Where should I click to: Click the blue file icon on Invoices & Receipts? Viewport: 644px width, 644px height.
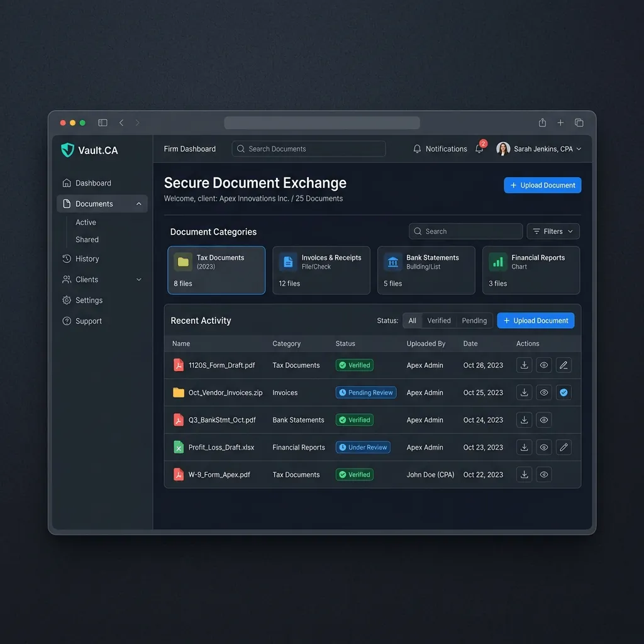288,262
